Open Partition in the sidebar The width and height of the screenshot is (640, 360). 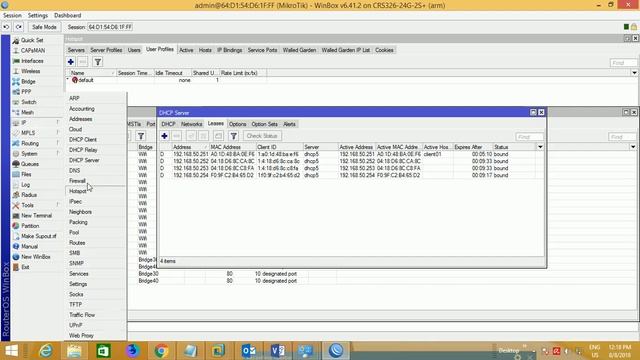click(x=30, y=226)
